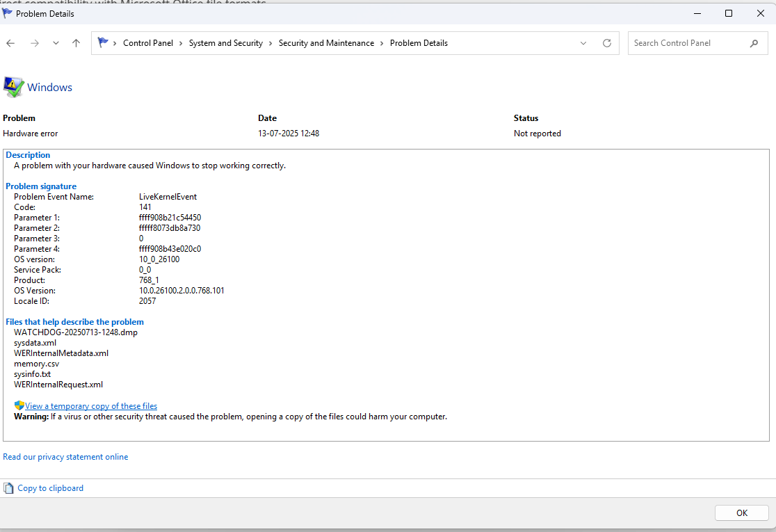776x532 pixels.
Task: Click the search magnifier icon
Action: [754, 44]
